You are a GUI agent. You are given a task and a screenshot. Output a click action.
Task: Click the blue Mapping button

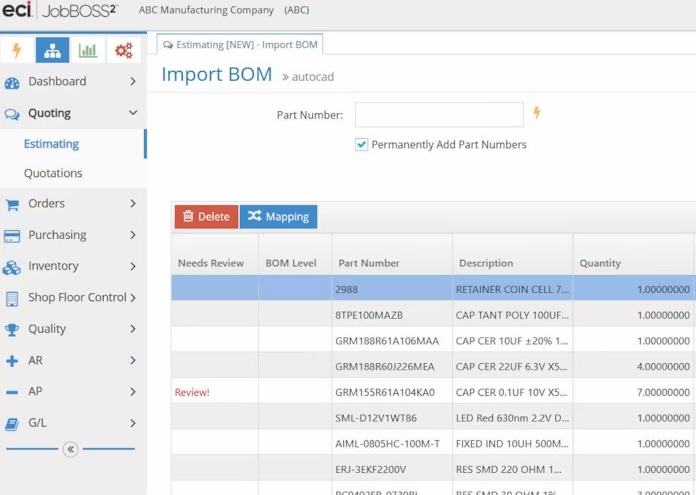[x=278, y=217]
